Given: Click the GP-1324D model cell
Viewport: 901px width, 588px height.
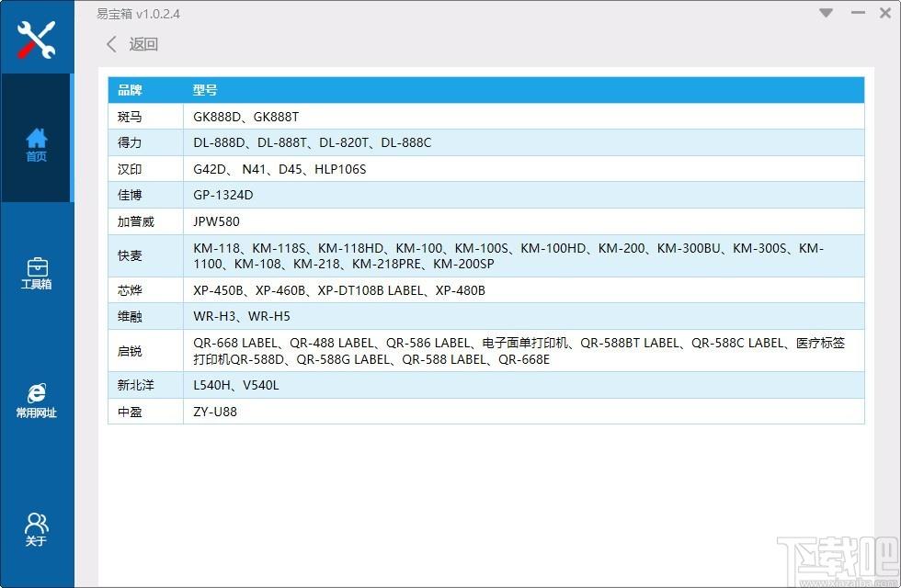Looking at the screenshot, I should click(x=523, y=195).
